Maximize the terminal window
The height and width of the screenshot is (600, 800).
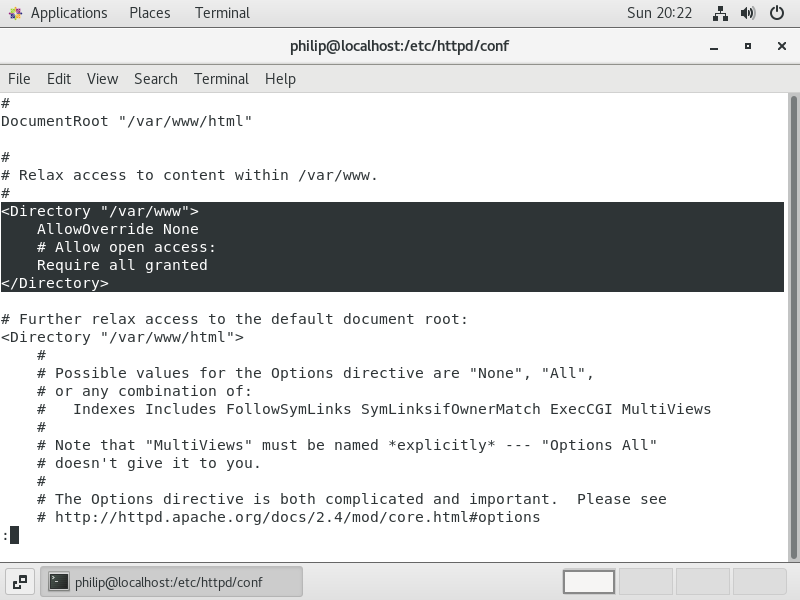tap(748, 46)
